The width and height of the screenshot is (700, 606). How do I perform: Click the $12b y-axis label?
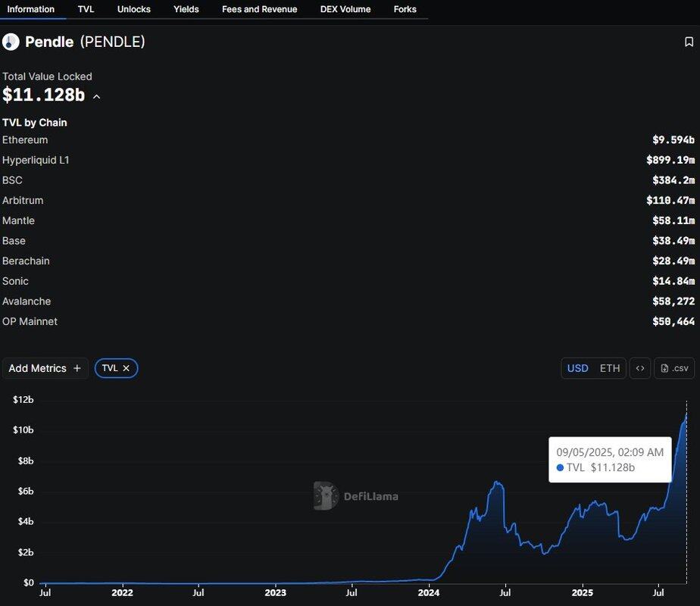(23, 399)
